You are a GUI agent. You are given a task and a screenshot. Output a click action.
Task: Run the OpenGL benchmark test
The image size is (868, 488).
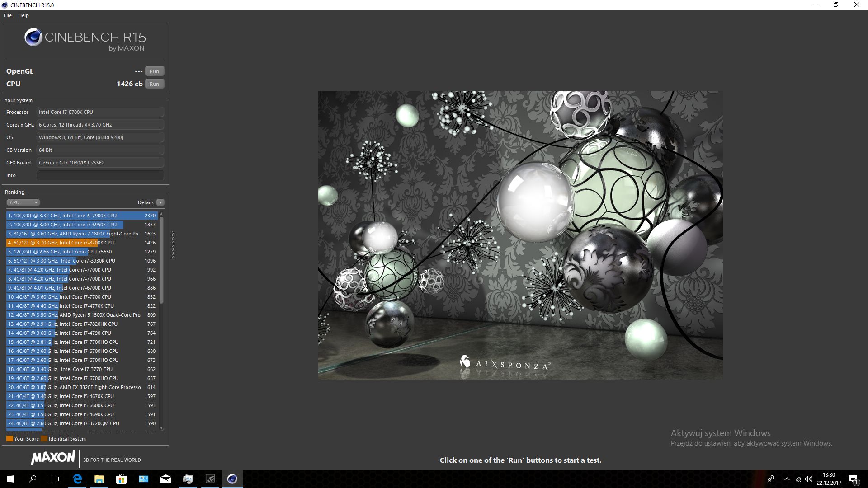[154, 71]
